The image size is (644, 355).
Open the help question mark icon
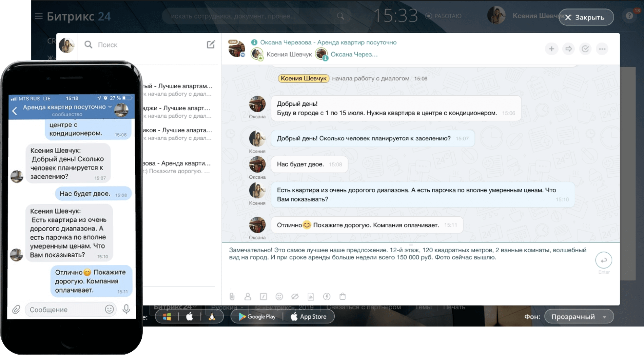629,16
